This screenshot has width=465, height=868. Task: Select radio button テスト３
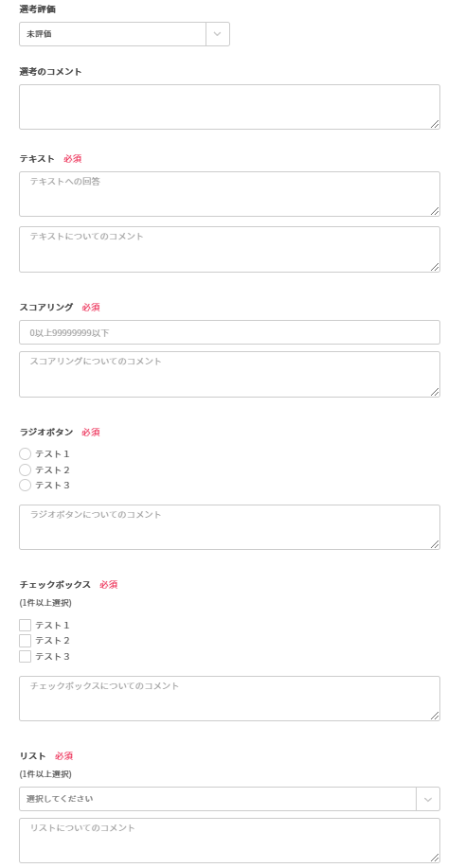point(25,486)
